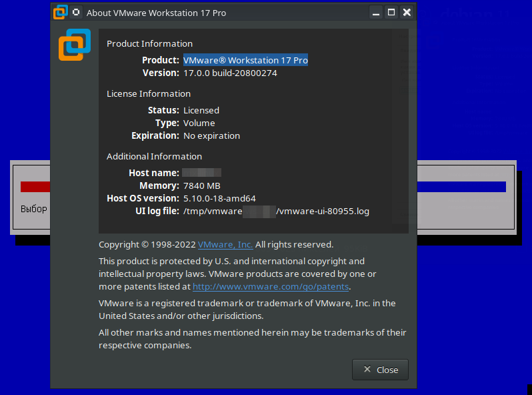Open the vmware.com patents link
This screenshot has height=395, width=532.
[x=271, y=286]
